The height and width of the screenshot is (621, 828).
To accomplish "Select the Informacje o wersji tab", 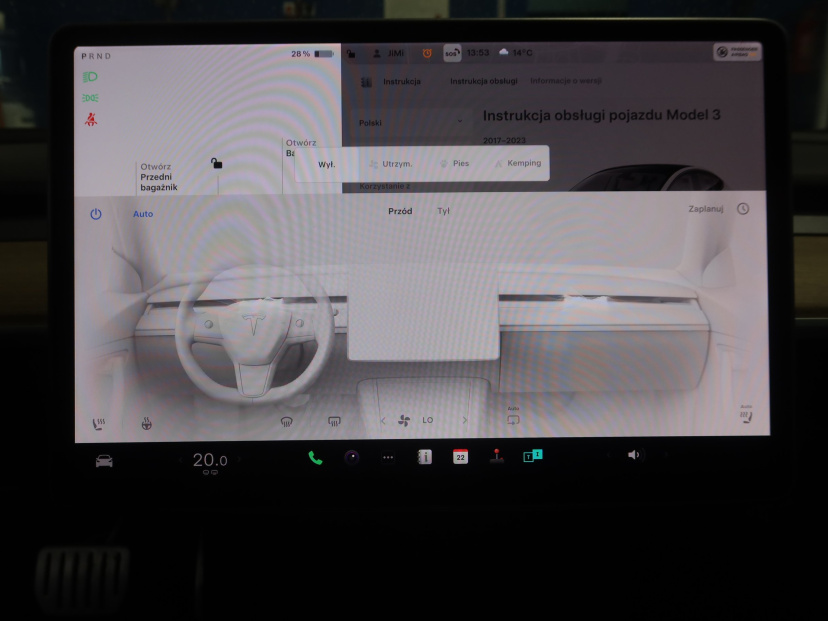I will [x=566, y=81].
